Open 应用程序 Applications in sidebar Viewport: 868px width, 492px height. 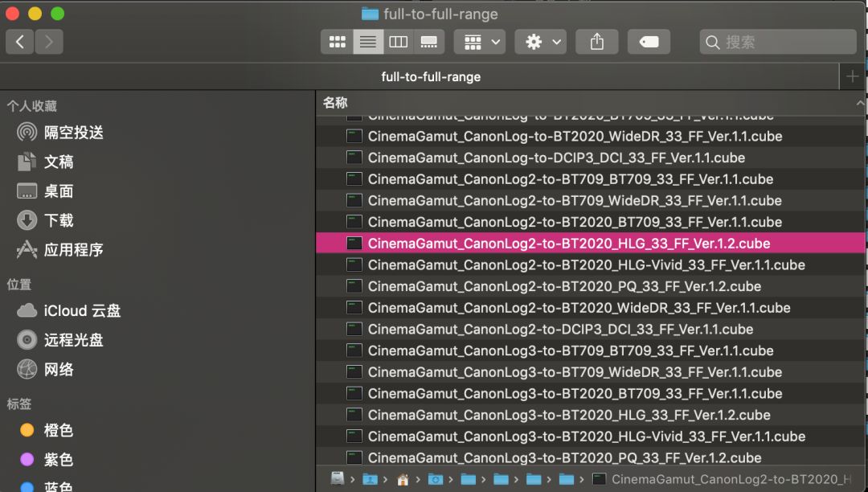[73, 250]
